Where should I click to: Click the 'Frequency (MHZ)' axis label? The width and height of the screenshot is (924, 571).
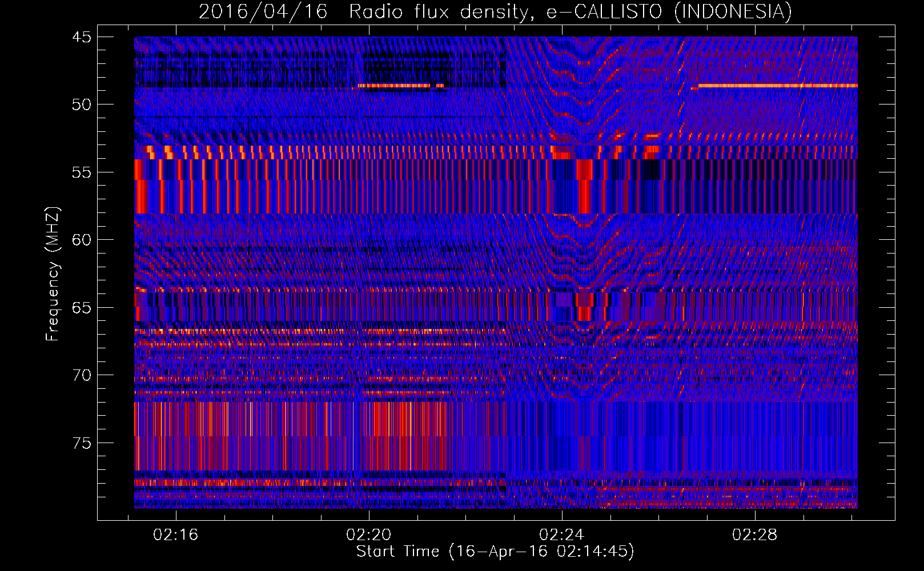53,274
